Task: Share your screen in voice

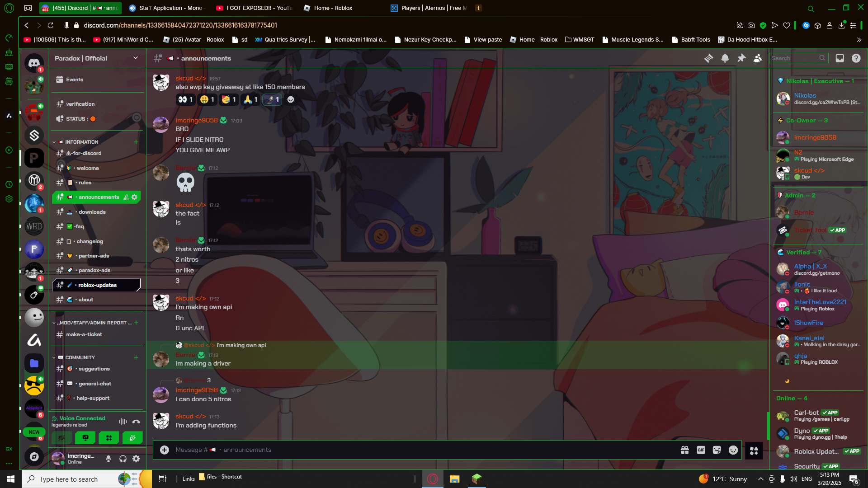Action: 85,437
